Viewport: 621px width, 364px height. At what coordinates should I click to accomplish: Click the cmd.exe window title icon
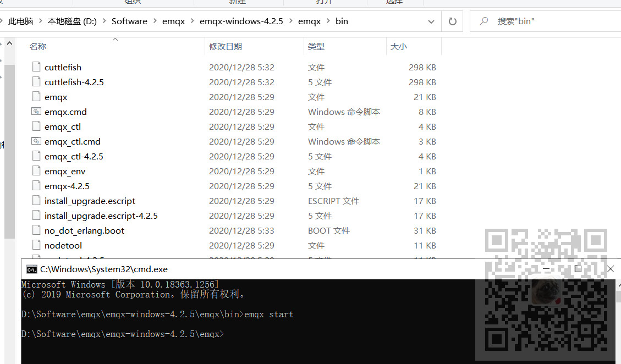click(x=32, y=269)
